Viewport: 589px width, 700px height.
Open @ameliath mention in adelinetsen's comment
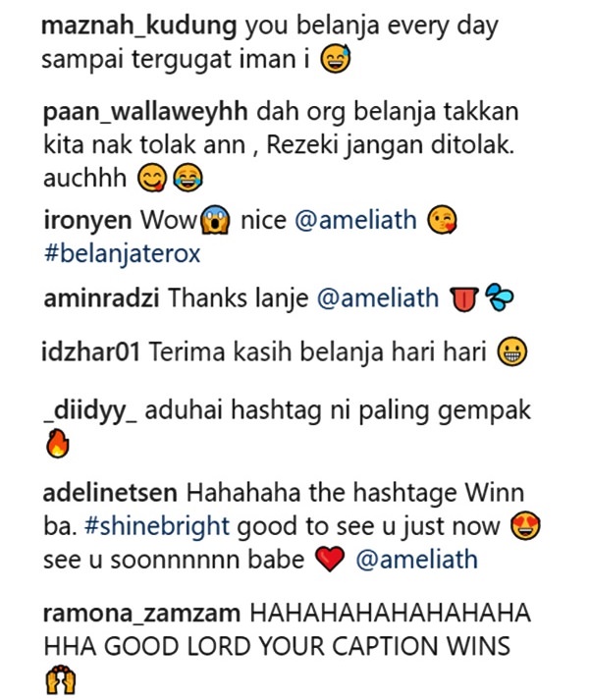[x=416, y=560]
